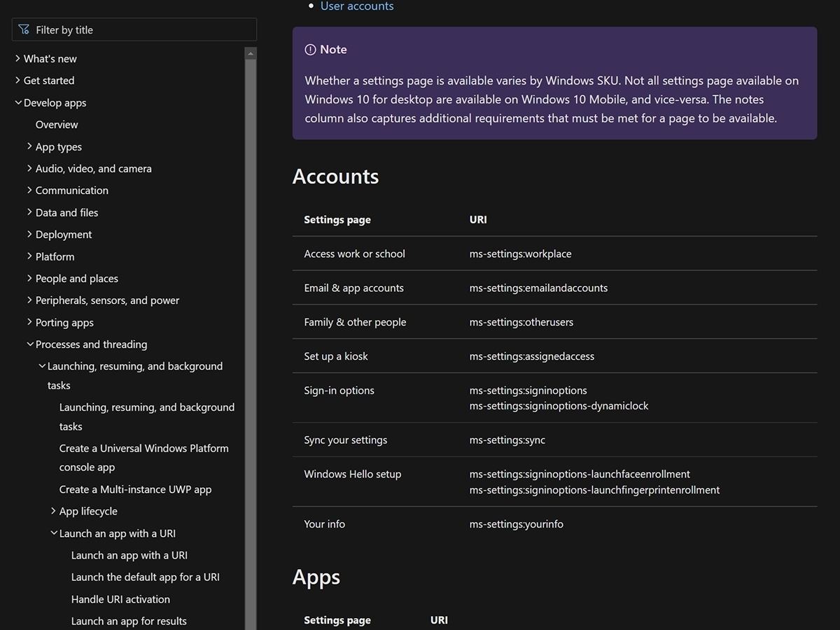Click the URI column header in Accounts table
The height and width of the screenshot is (630, 840).
478,220
